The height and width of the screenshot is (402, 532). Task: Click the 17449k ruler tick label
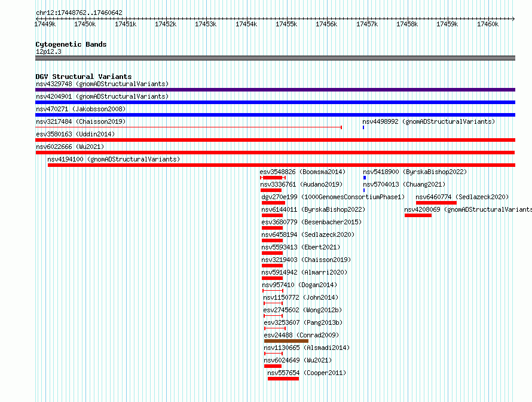(x=45, y=24)
